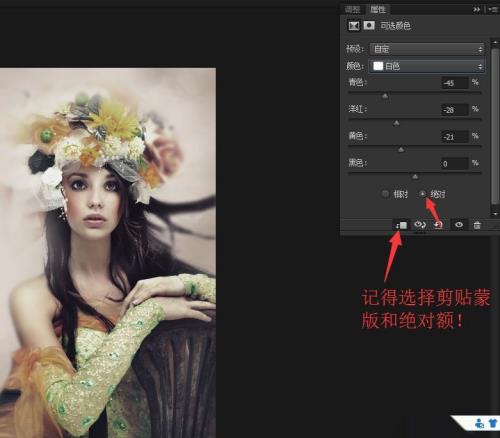Image resolution: width=500 pixels, height=438 pixels.
Task: Click the 黑色 value field showing 0
Action: tap(455, 164)
